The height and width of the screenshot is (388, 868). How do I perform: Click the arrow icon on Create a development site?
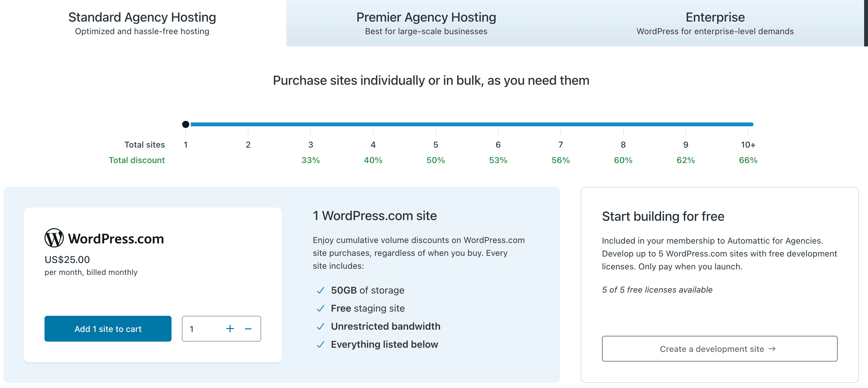(x=772, y=349)
